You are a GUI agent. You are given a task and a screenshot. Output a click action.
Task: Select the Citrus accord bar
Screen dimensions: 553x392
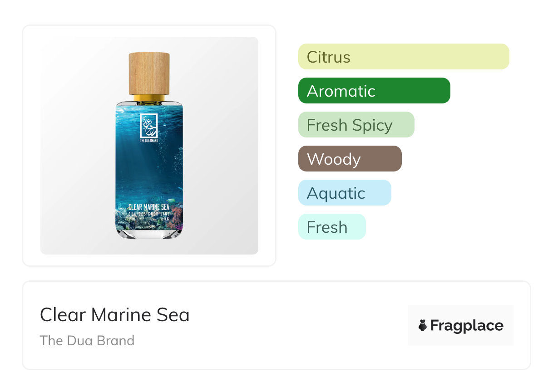(x=403, y=57)
